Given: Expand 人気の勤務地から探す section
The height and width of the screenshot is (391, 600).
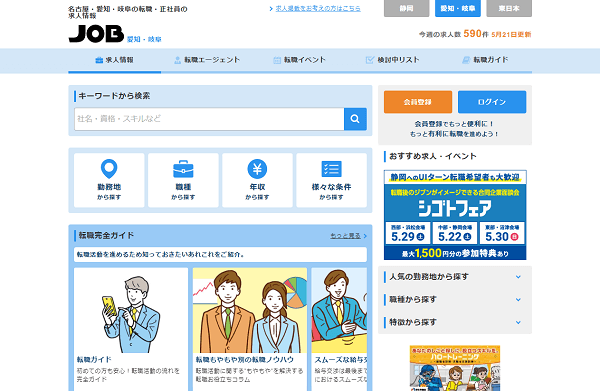Looking at the screenshot, I should [x=455, y=277].
